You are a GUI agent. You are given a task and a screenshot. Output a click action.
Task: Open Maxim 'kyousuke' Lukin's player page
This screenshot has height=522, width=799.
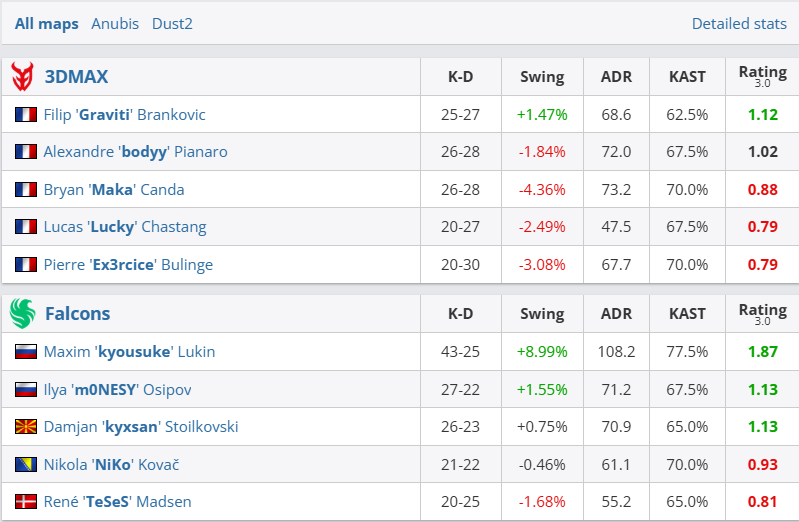129,352
